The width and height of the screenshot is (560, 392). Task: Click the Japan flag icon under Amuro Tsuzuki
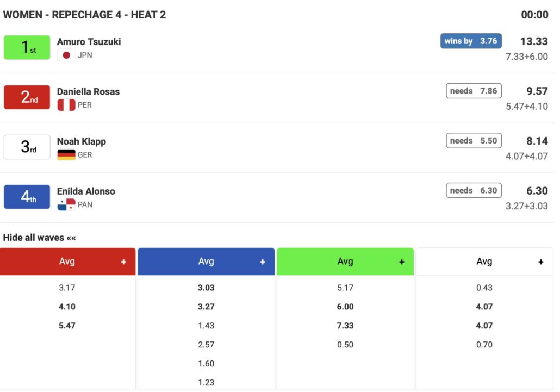[x=66, y=55]
